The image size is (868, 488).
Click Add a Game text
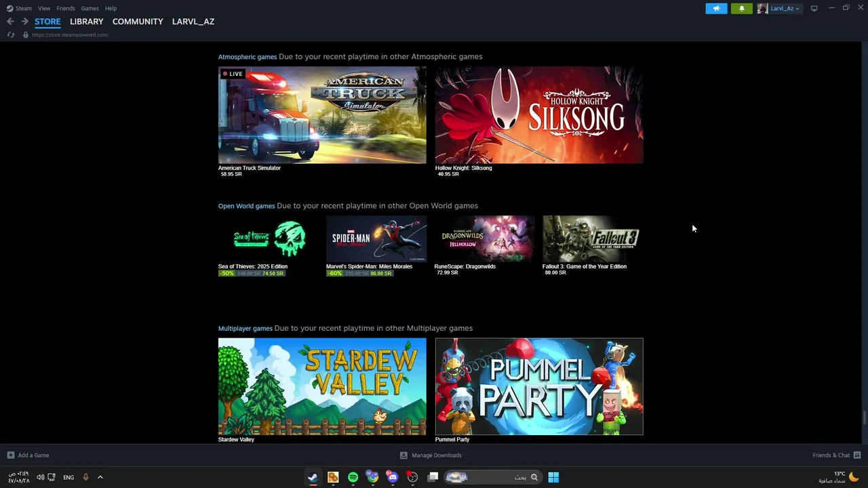(33, 455)
